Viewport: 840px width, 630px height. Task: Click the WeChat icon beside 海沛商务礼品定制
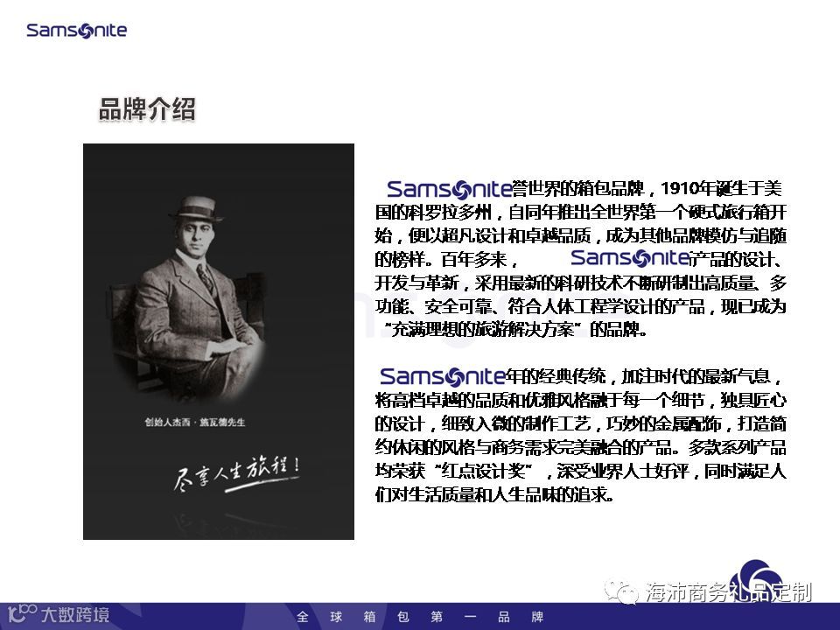621,592
